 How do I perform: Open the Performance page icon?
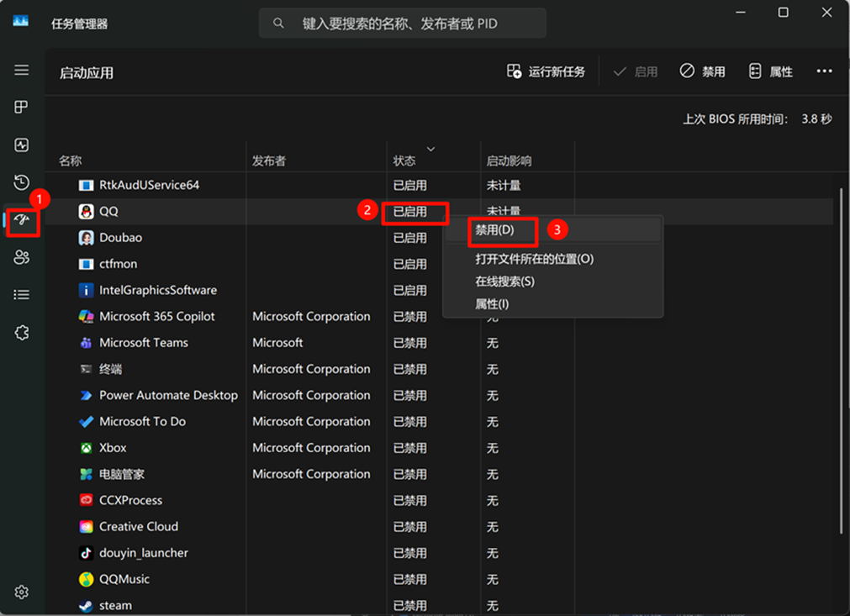click(x=22, y=145)
